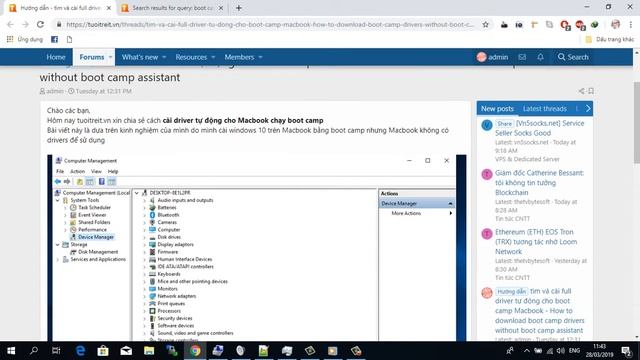This screenshot has height=360, width=640.
Task: Click the Computer Management screenshot image
Action: 256,247
